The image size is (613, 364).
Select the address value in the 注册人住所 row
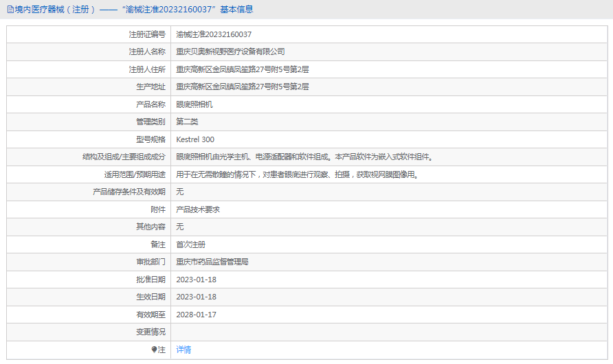(243, 69)
